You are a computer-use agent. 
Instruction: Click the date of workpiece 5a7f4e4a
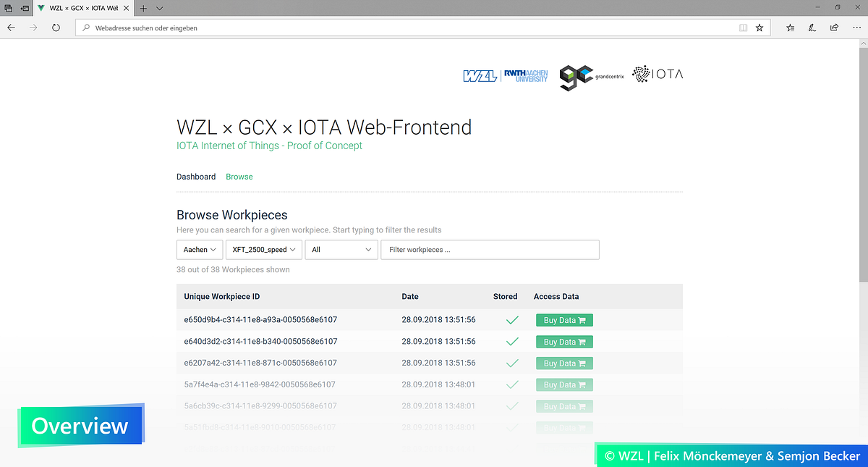[x=438, y=384]
